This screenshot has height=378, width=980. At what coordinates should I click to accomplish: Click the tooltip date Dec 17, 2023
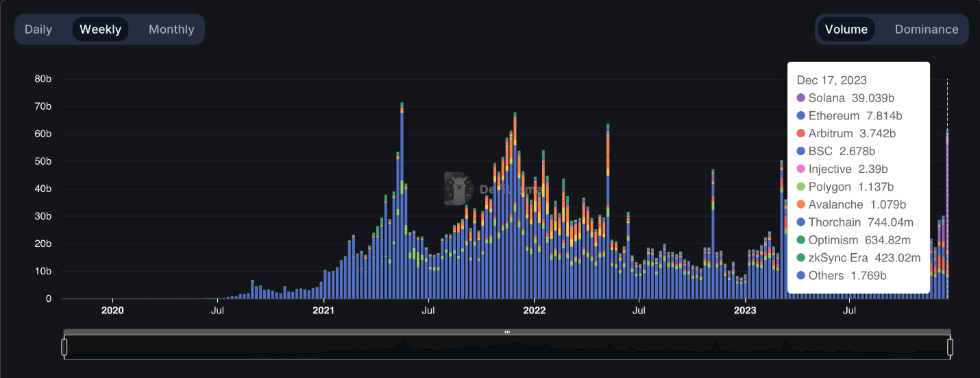832,80
